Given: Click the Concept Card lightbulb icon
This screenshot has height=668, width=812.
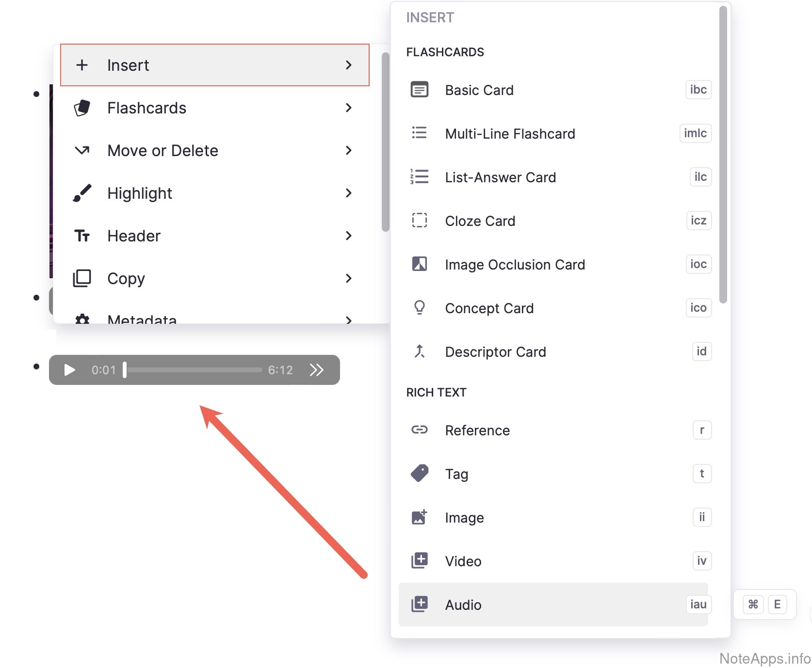Looking at the screenshot, I should [x=419, y=308].
